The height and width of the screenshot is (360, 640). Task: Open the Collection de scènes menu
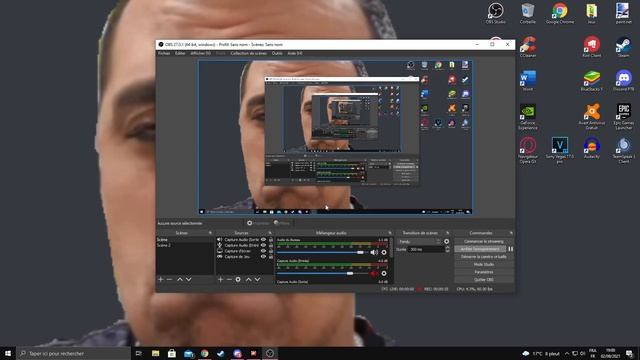[249, 53]
